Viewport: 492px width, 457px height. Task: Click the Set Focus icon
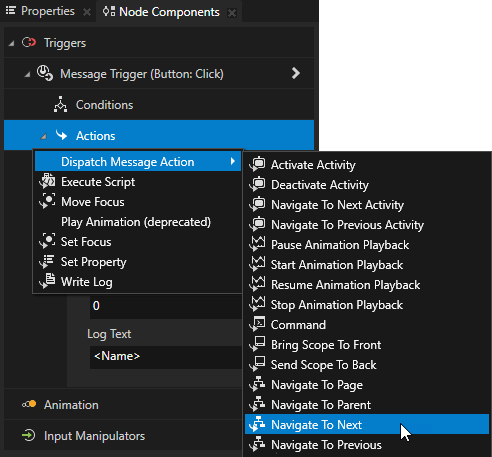(x=48, y=241)
